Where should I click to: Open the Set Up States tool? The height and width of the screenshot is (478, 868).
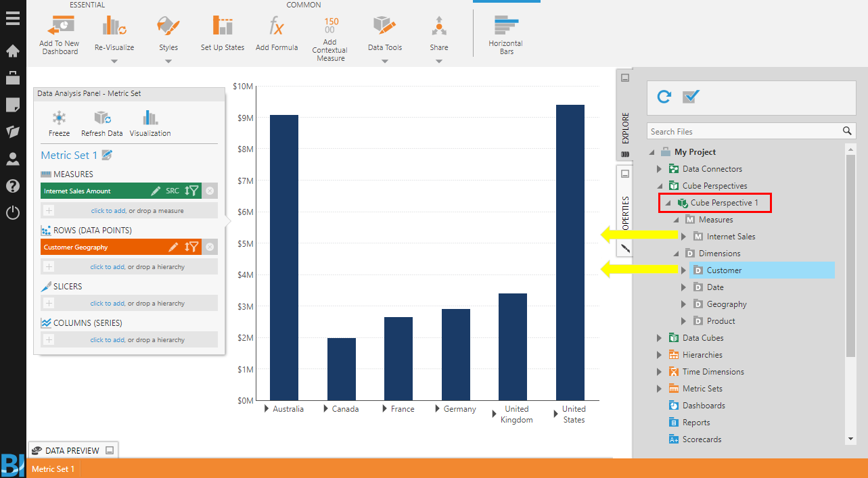click(222, 26)
